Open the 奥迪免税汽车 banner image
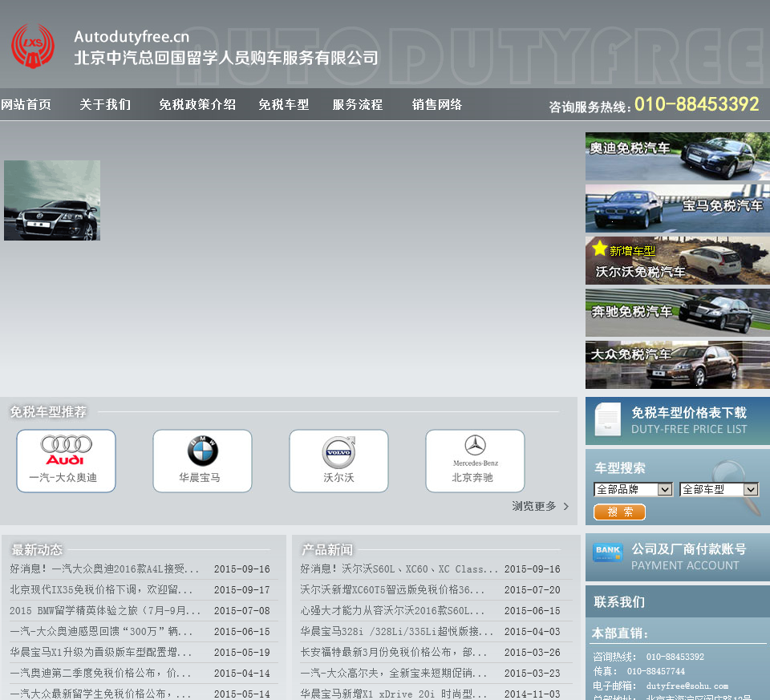This screenshot has width=770, height=700. coord(677,156)
